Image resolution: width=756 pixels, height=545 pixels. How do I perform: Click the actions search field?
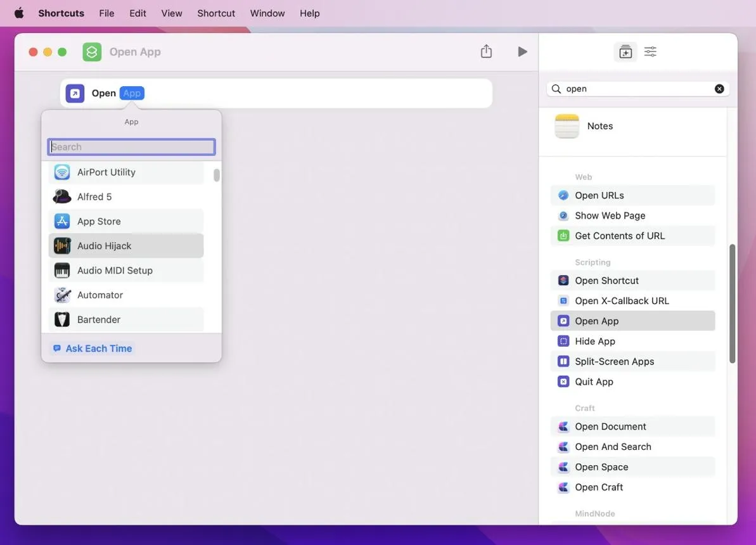click(637, 89)
